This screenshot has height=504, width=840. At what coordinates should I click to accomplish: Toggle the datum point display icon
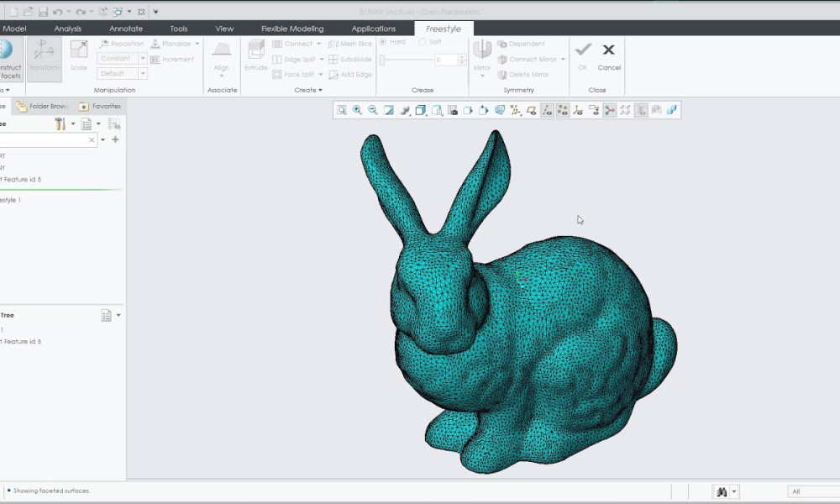[563, 110]
